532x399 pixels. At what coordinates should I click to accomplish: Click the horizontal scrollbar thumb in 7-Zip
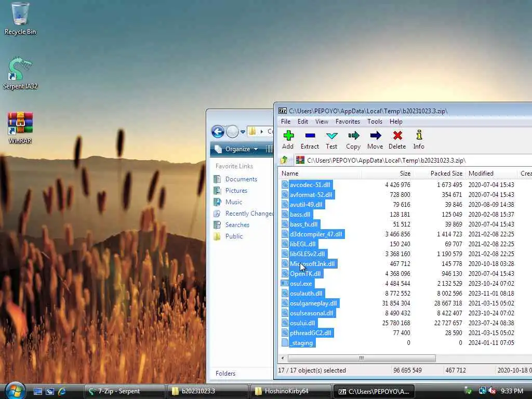click(x=362, y=358)
